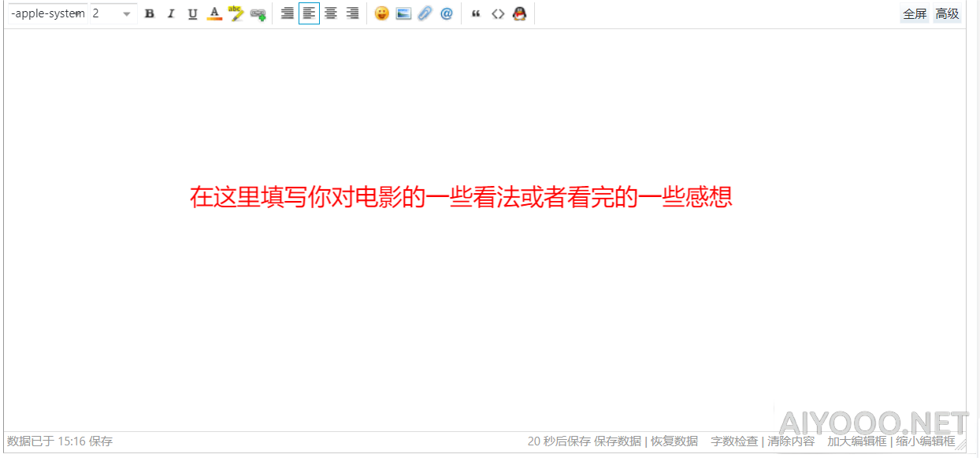Toggle bold formatting
The image size is (980, 458).
150,13
